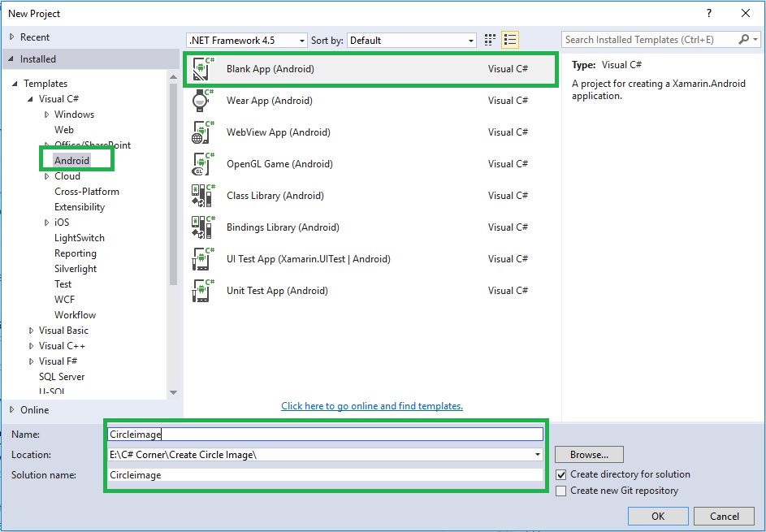The image size is (766, 532).
Task: Select the Wear App (Android) template row
Action: pos(370,101)
